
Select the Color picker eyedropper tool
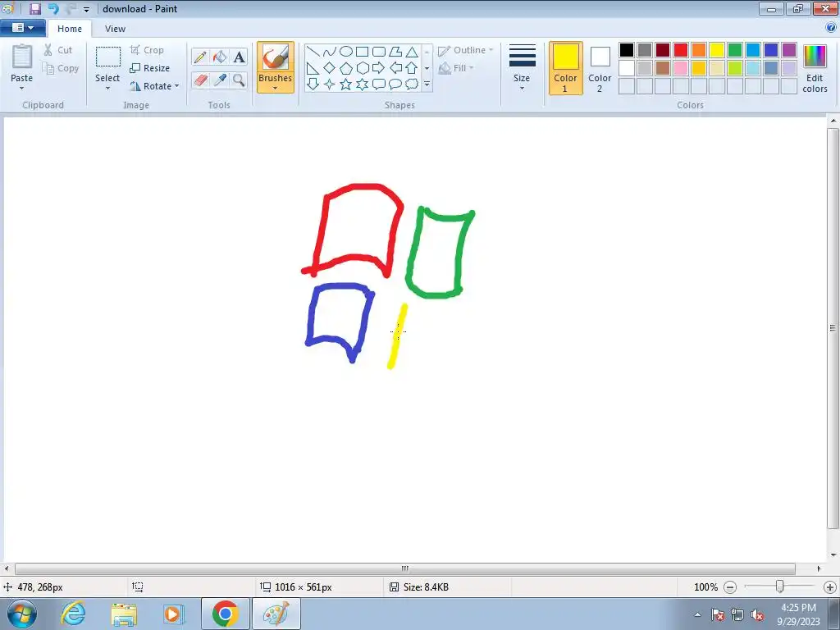tap(220, 80)
